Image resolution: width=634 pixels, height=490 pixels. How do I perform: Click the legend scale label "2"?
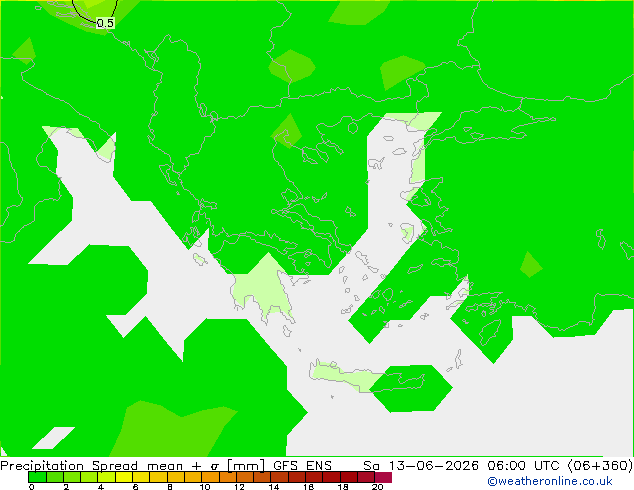(x=66, y=487)
